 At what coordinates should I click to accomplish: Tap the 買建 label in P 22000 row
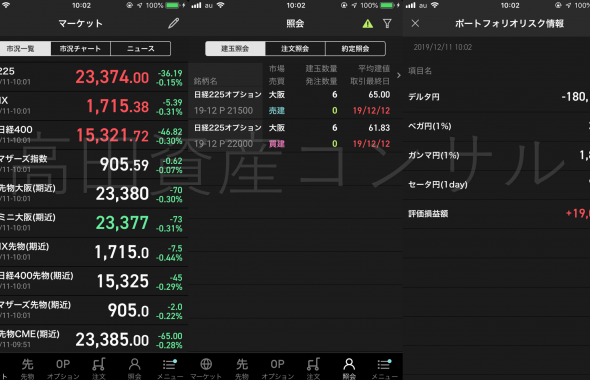277,144
